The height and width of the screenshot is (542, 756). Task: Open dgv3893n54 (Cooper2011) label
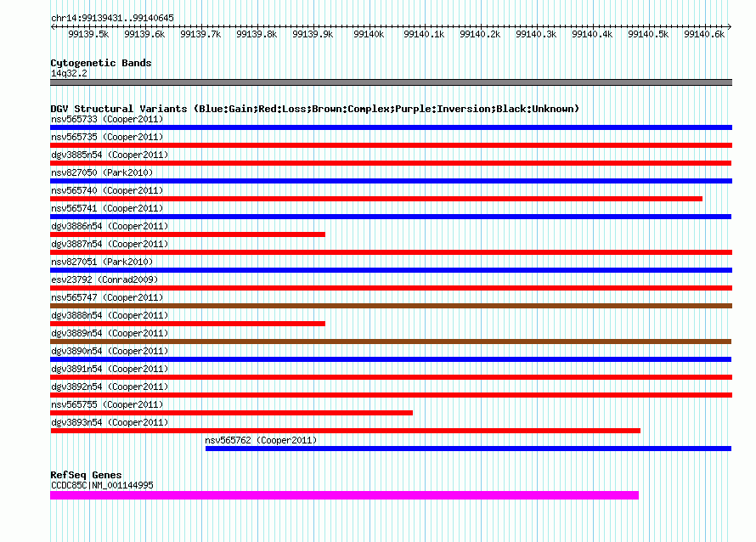(110, 422)
